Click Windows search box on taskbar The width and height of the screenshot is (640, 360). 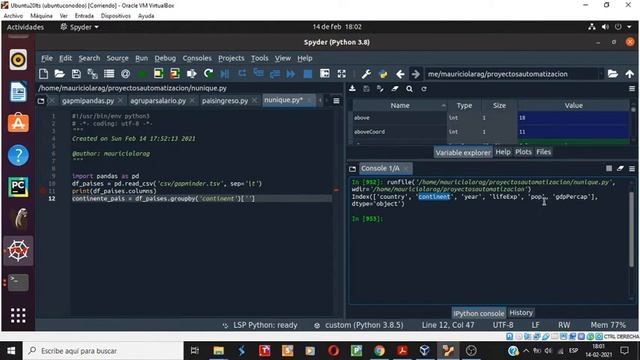click(103, 351)
